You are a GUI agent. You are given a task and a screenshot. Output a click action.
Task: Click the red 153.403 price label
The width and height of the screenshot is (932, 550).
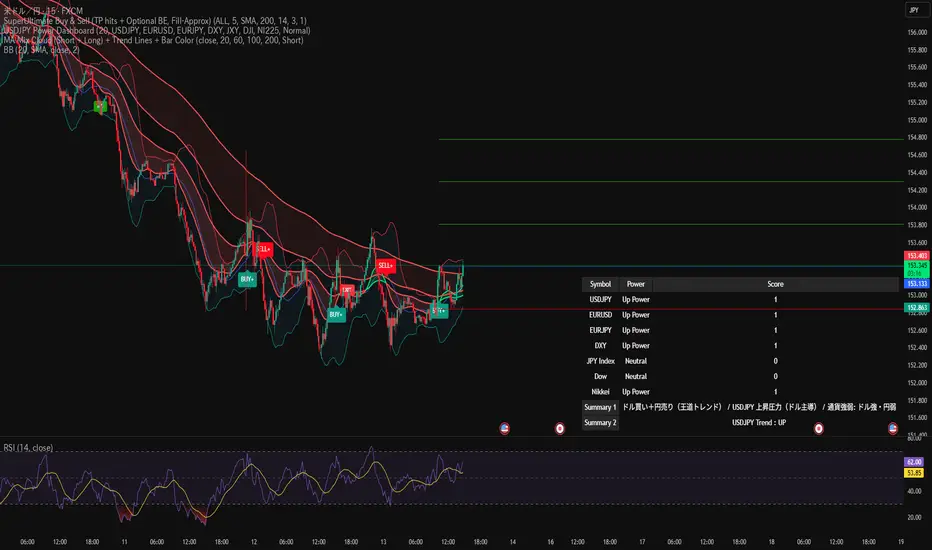(x=917, y=256)
